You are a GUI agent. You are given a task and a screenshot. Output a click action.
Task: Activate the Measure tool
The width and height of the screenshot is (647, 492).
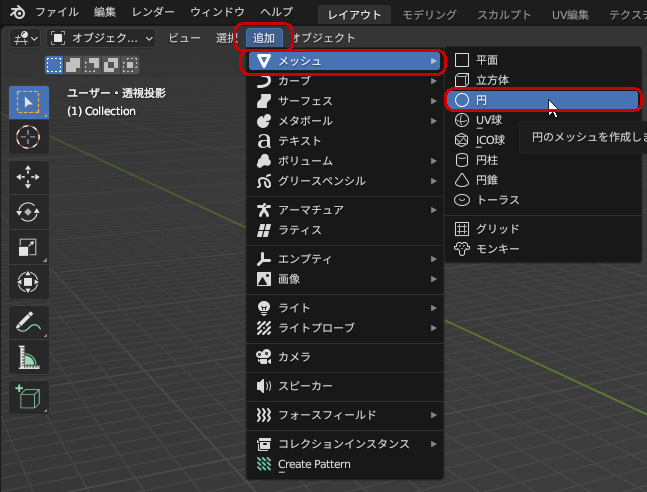click(x=28, y=357)
